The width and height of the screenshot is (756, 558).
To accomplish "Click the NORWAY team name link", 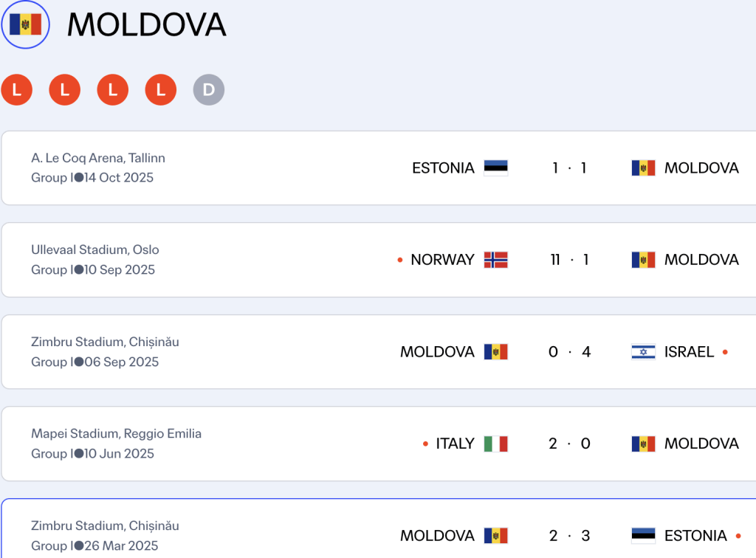I will (x=443, y=260).
